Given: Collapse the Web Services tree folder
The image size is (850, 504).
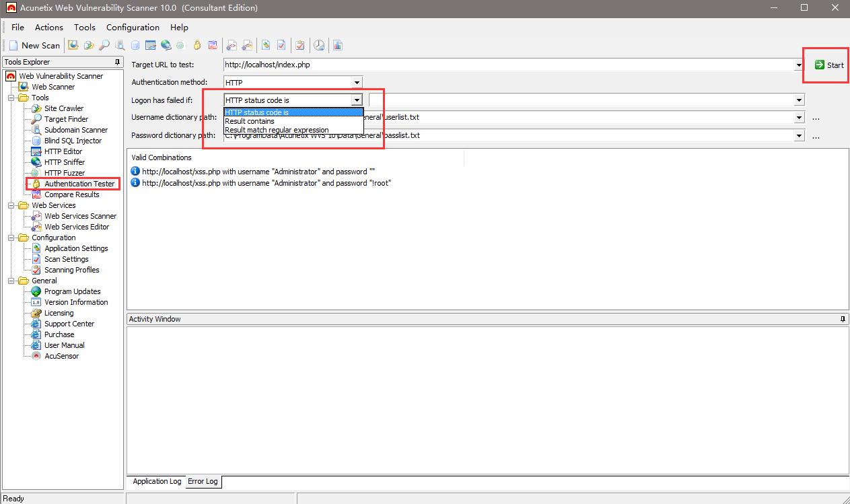Looking at the screenshot, I should point(11,205).
